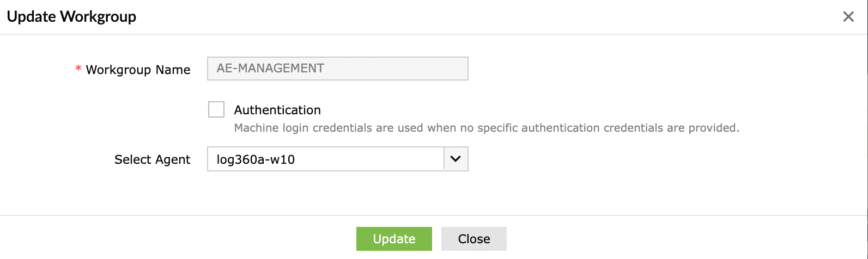Click the red required asterisk marker

78,69
